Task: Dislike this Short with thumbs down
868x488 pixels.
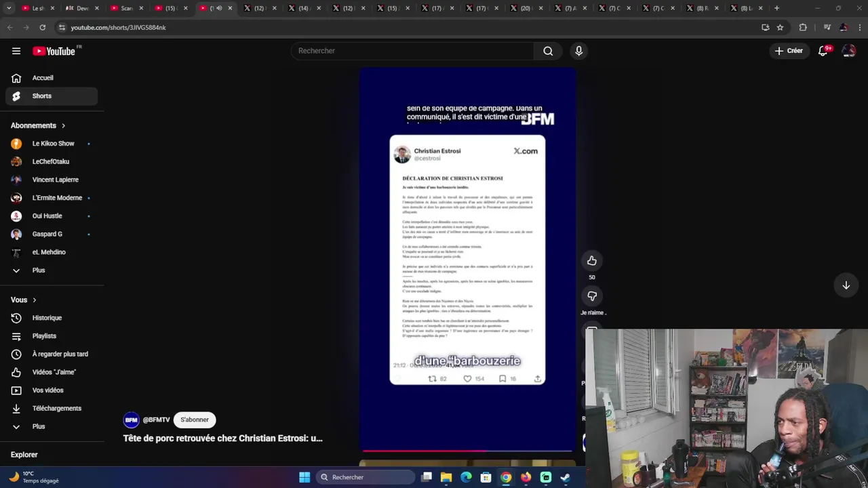Action: tap(592, 296)
